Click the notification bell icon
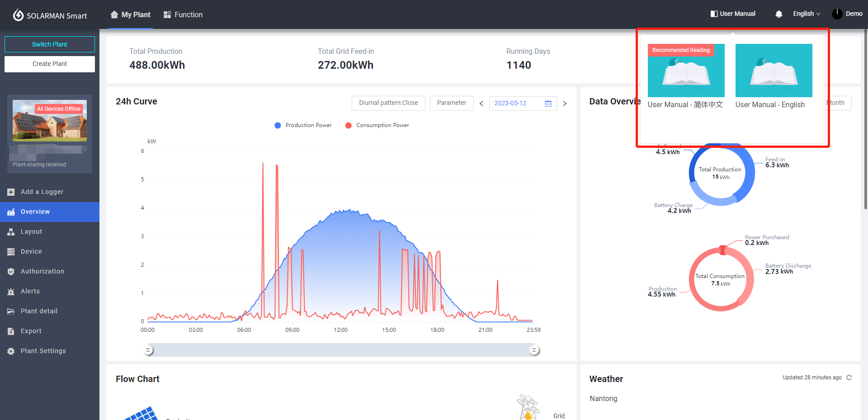 click(x=778, y=14)
